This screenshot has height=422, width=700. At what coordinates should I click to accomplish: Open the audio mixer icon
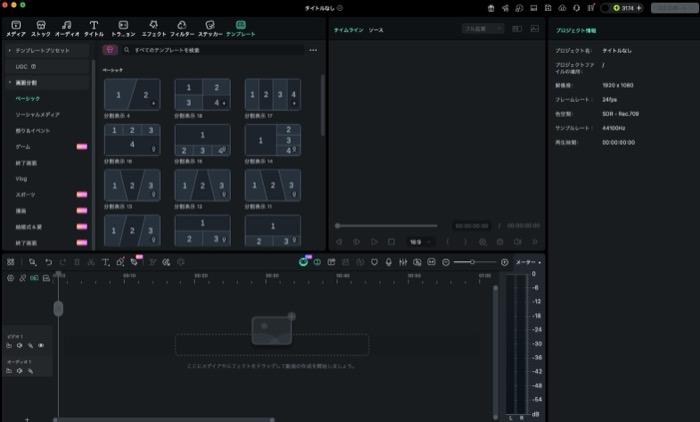tap(403, 262)
